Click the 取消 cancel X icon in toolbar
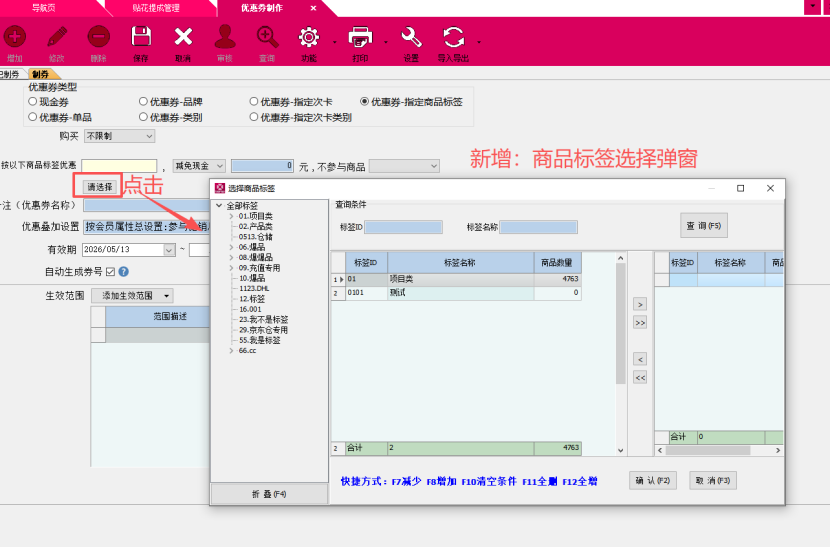The width and height of the screenshot is (830, 547). (x=183, y=37)
